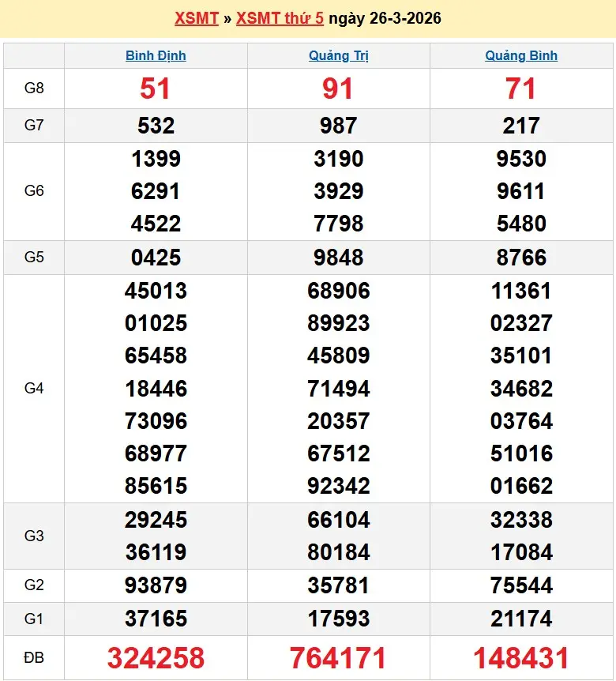This screenshot has height=681, width=616.
Task: Open the XSMT link in the header
Action: coord(196,18)
